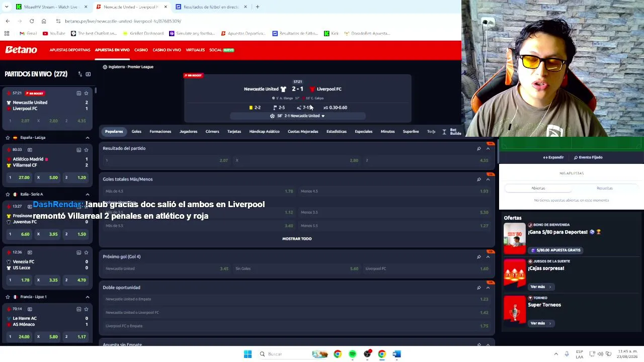The image size is (644, 362).
Task: Open Casino en Vivo in the top navigation
Action: click(167, 50)
